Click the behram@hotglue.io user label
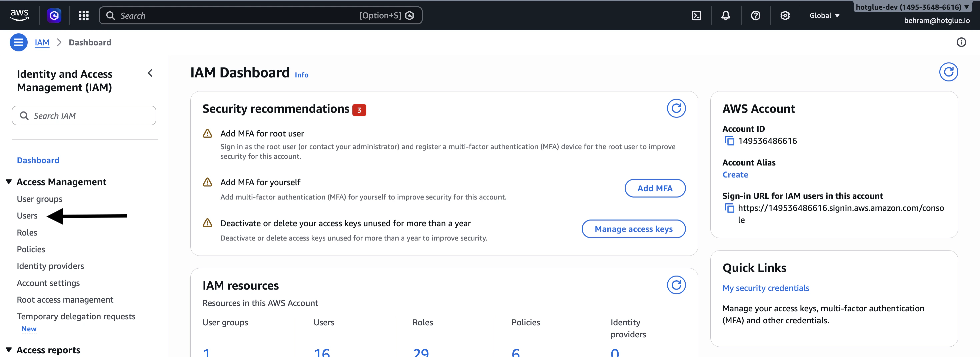The width and height of the screenshot is (980, 357). click(937, 21)
